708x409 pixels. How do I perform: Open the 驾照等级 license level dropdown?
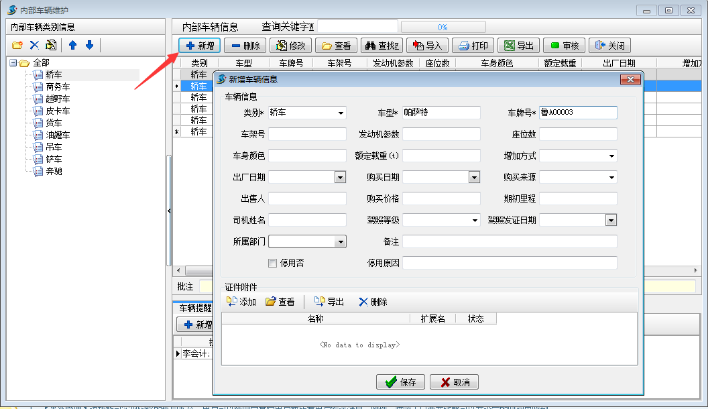474,220
